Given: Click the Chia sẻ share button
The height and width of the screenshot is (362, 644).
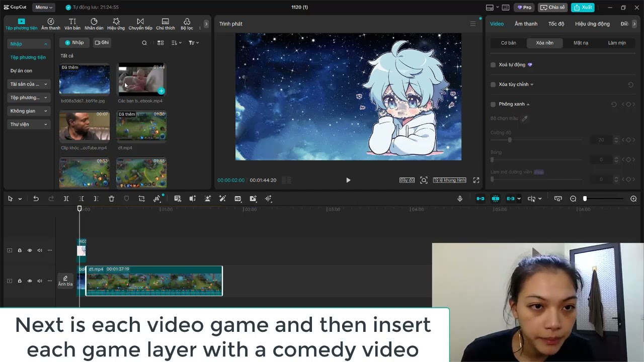Looking at the screenshot, I should click(x=553, y=8).
